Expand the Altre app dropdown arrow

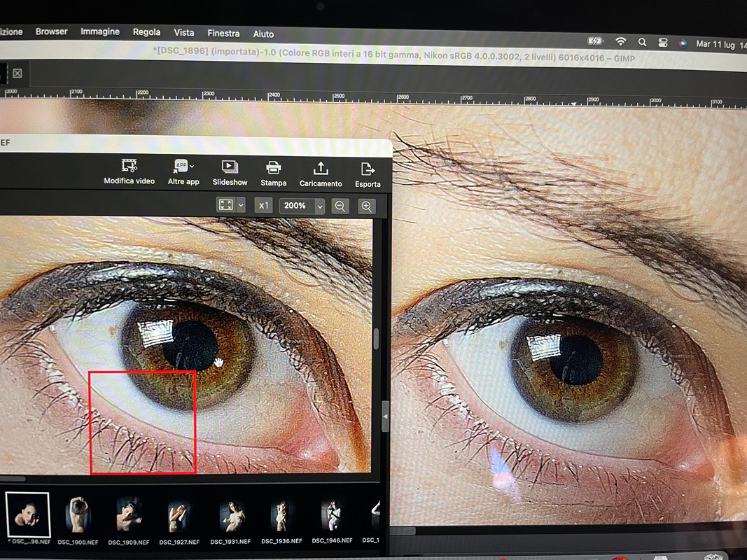tap(192, 166)
